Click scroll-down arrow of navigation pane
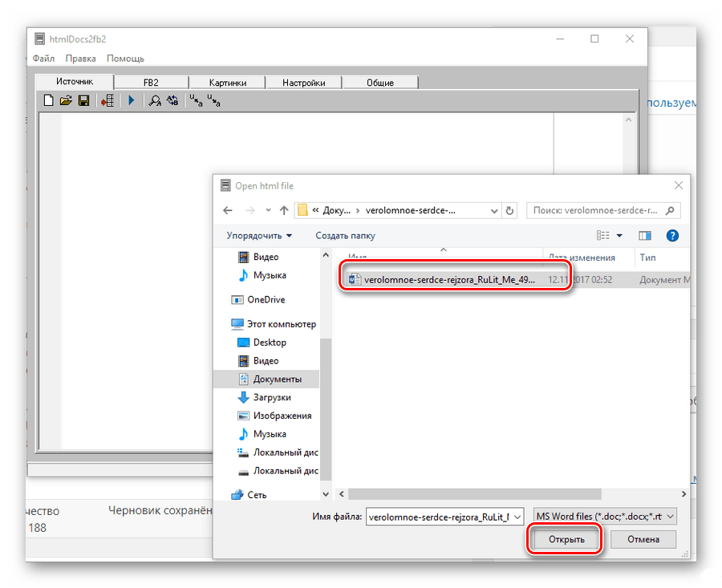The width and height of the screenshot is (722, 588). (x=326, y=494)
